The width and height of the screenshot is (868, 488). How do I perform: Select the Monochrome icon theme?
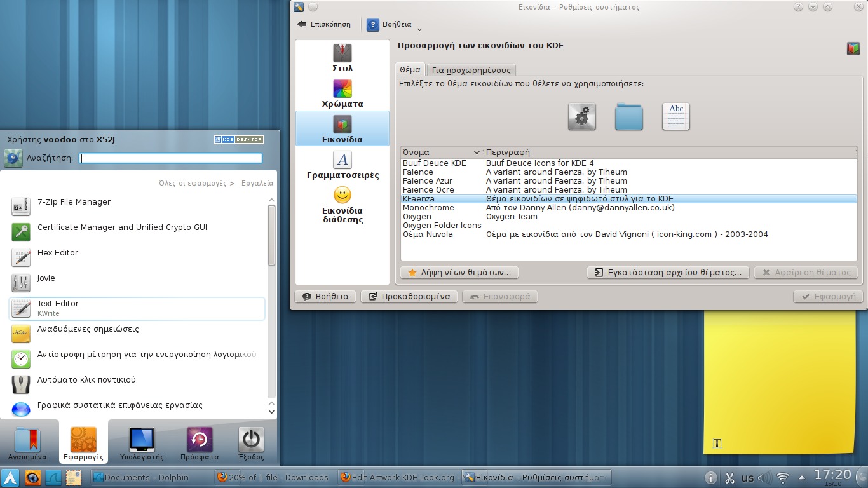click(628, 208)
